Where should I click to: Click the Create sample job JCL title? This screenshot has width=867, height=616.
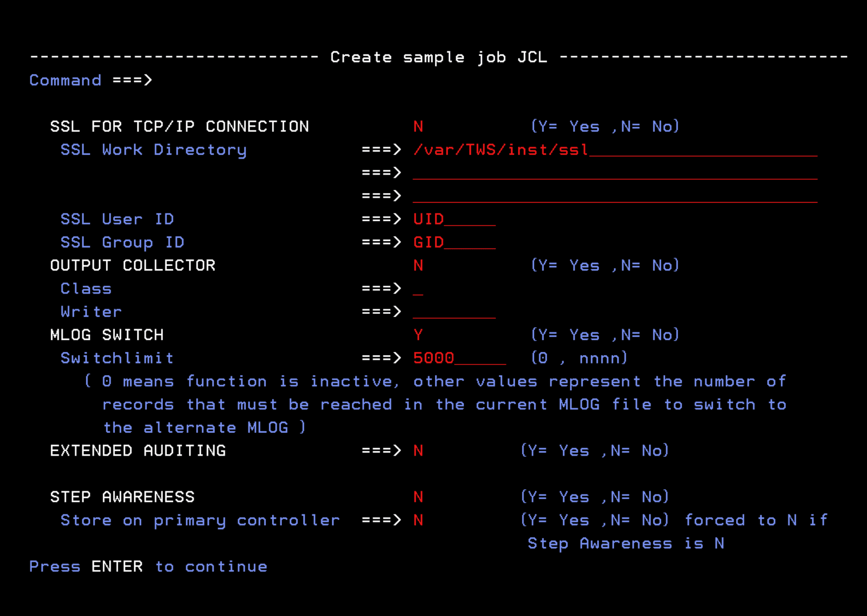pyautogui.click(x=438, y=57)
